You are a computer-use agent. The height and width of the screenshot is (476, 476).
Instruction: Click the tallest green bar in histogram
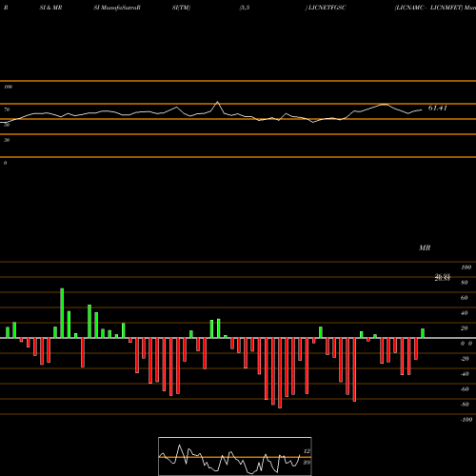pyautogui.click(x=62, y=313)
